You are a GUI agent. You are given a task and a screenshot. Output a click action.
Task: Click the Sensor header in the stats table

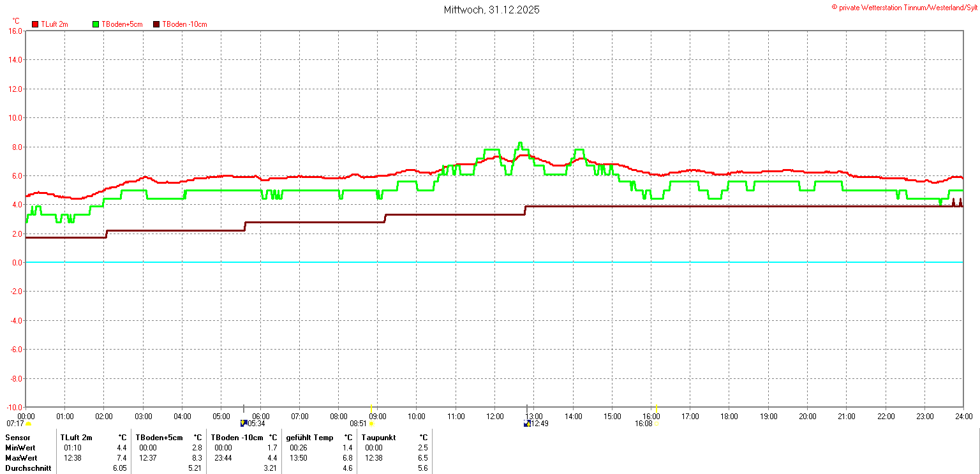[18, 438]
